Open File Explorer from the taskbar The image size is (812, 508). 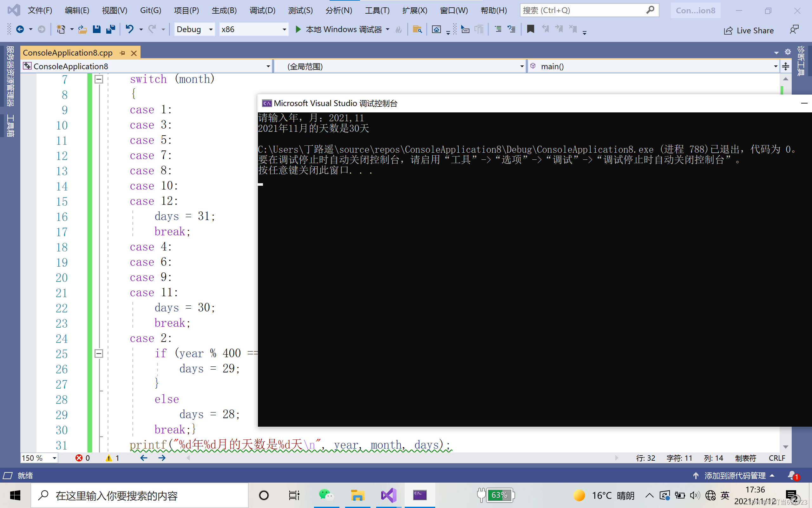pos(357,495)
